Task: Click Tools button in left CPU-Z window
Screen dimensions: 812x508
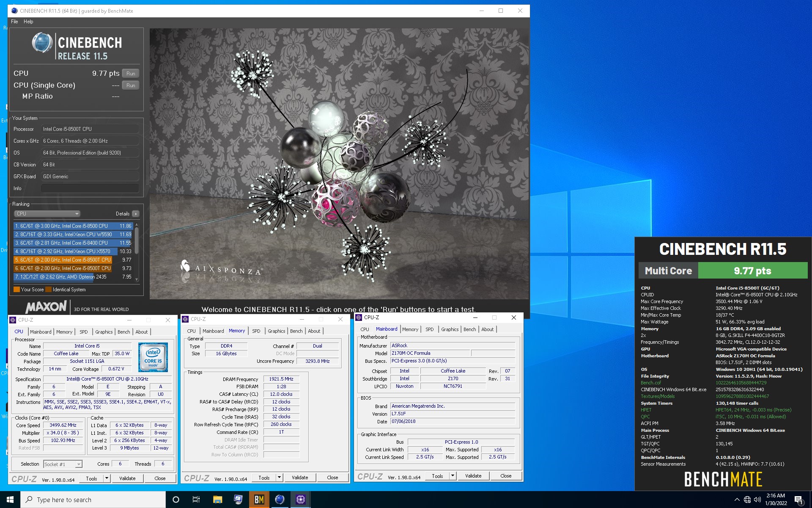Action: (x=91, y=478)
